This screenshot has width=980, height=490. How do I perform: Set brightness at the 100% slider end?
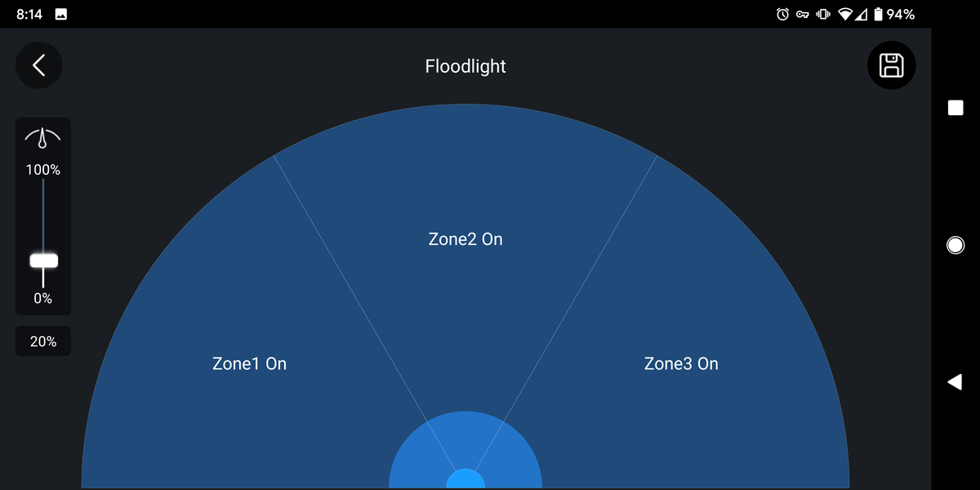(43, 181)
